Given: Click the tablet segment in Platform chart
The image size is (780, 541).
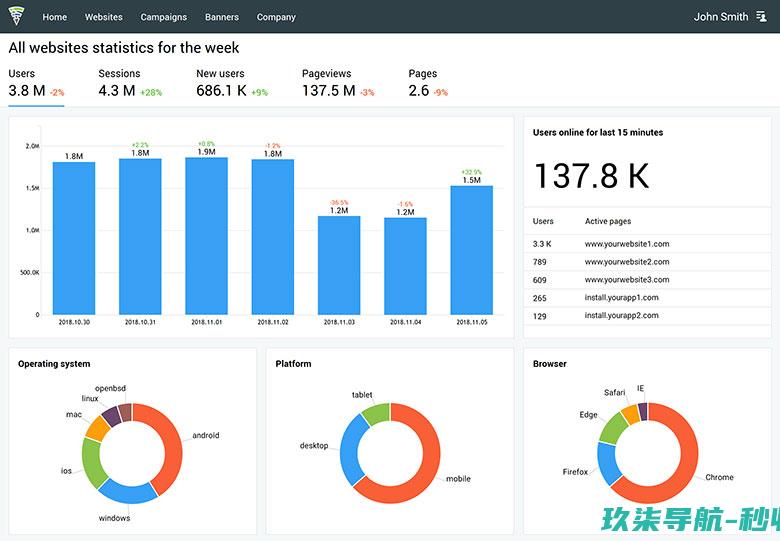Looking at the screenshot, I should coord(376,414).
